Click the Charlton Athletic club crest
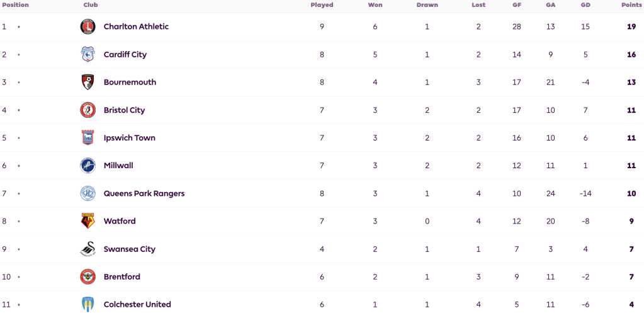 pyautogui.click(x=88, y=26)
